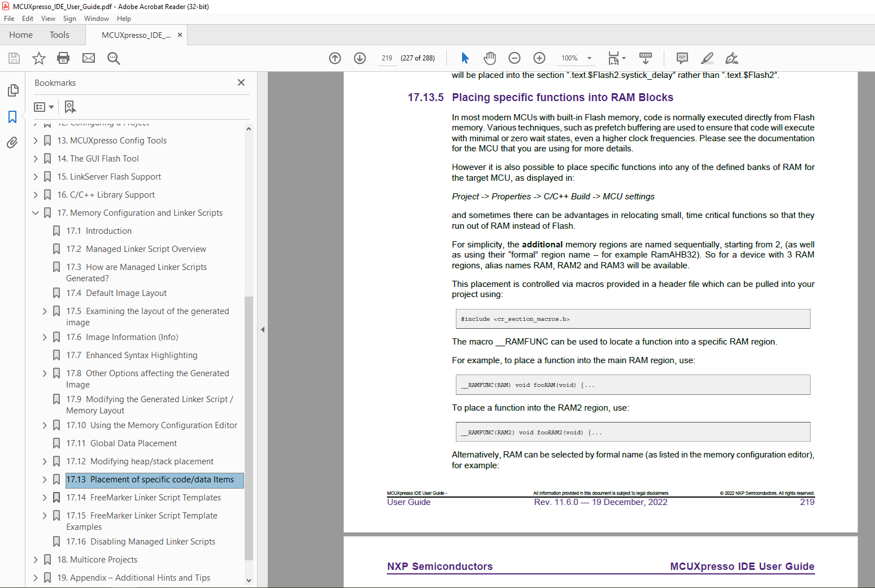Expand bookmark 17.10 Memory Configuration Editor
The image size is (875, 588).
click(45, 425)
